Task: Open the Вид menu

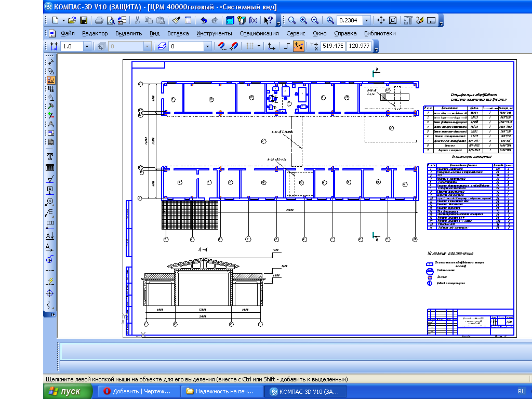Action: [x=154, y=33]
